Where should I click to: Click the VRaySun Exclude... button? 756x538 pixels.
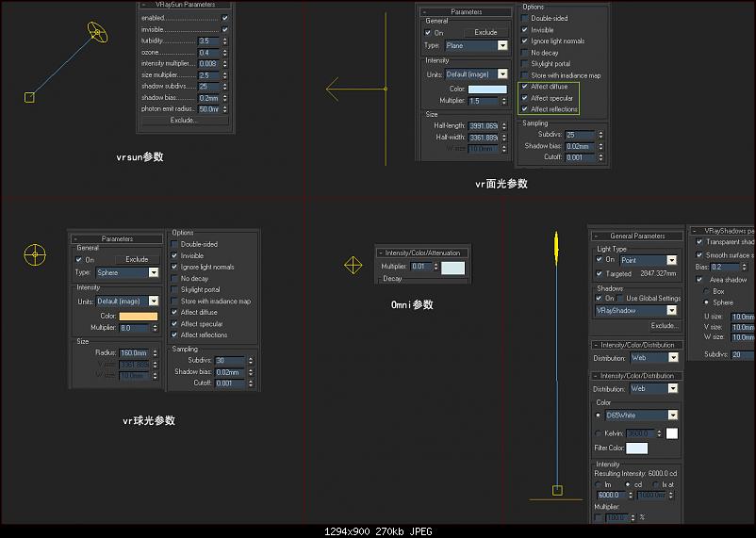click(184, 120)
